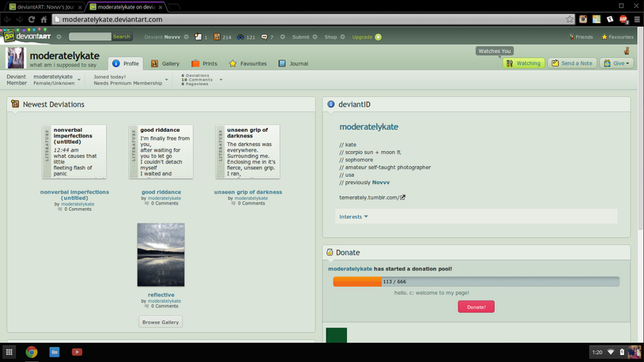This screenshot has width=644, height=362.
Task: Expand the Interests section
Action: point(353,217)
